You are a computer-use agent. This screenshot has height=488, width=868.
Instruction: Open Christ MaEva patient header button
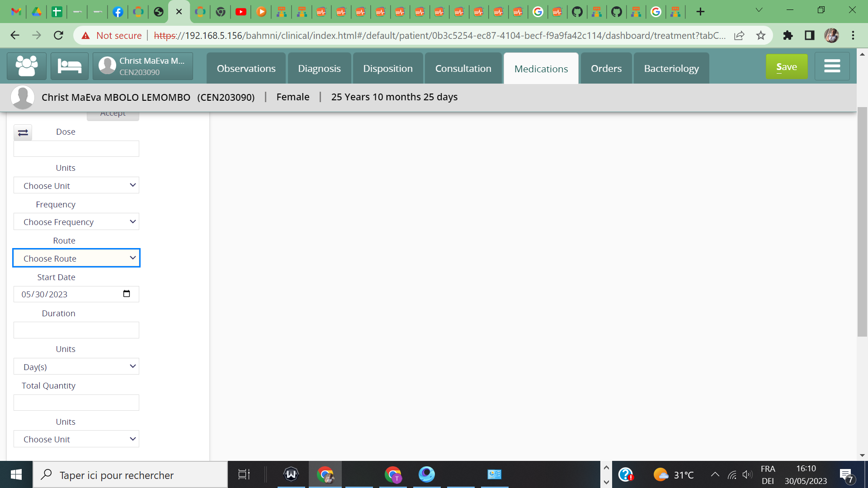(x=143, y=66)
